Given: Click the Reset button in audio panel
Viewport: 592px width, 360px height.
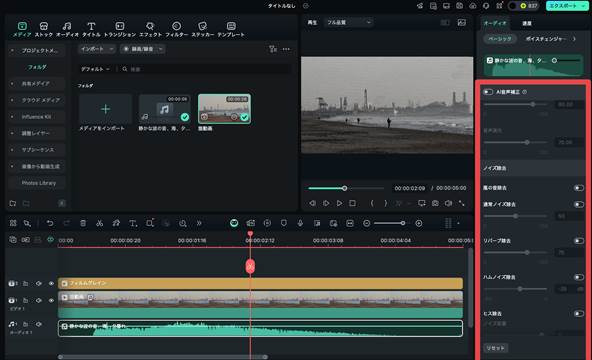Looking at the screenshot, I should point(495,348).
